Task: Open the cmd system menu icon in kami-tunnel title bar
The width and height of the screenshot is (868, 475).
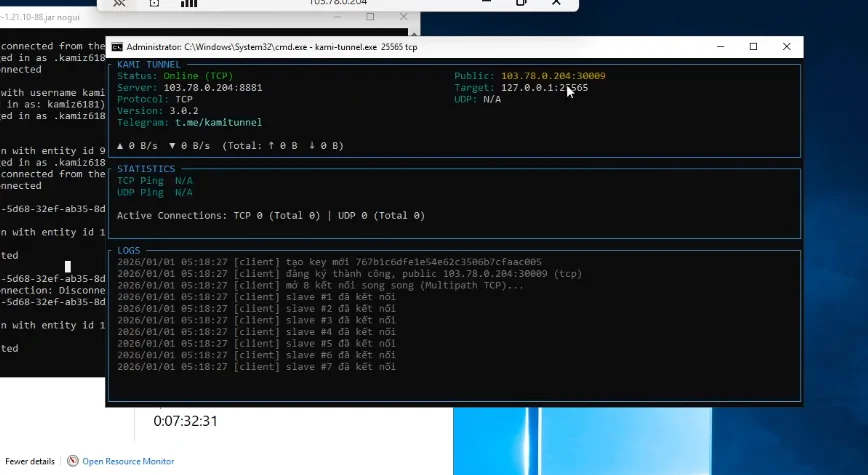Action: tap(117, 47)
